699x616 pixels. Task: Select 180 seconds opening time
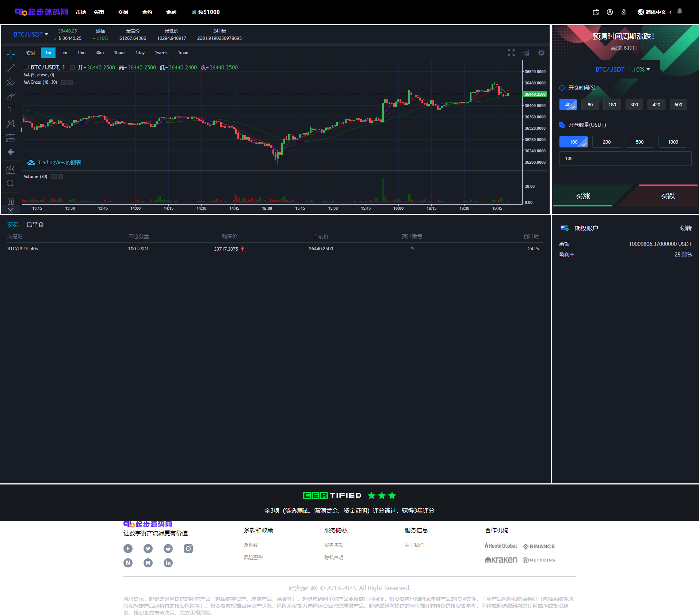click(x=612, y=104)
